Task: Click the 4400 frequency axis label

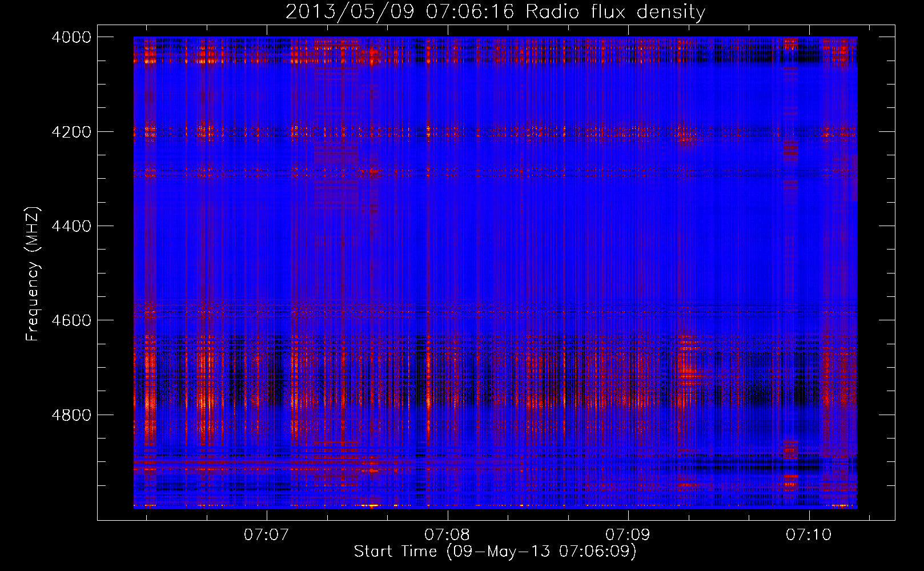Action: 71,226
